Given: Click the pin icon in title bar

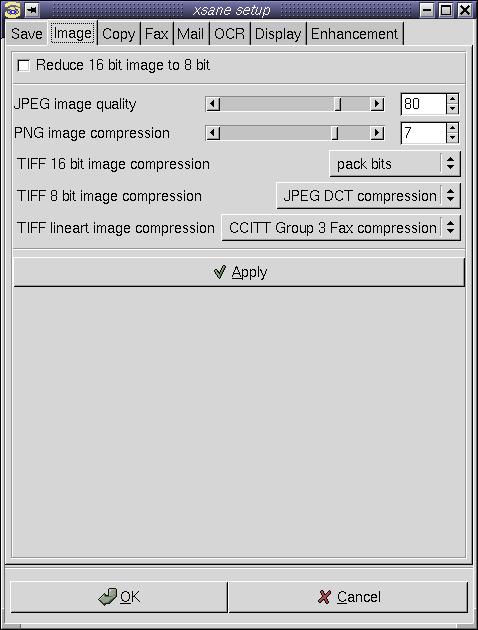Looking at the screenshot, I should 32,10.
